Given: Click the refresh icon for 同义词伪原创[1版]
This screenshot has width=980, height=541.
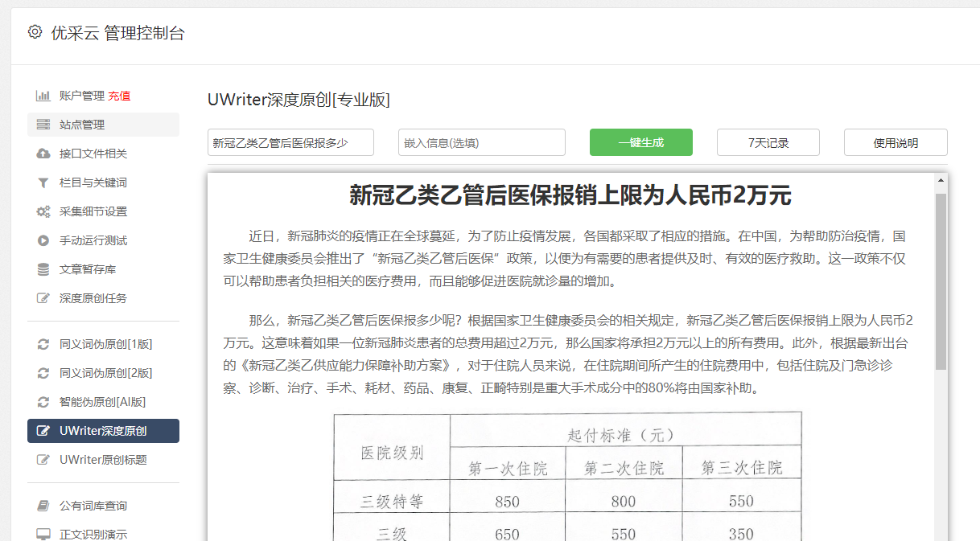Looking at the screenshot, I should click(x=43, y=344).
